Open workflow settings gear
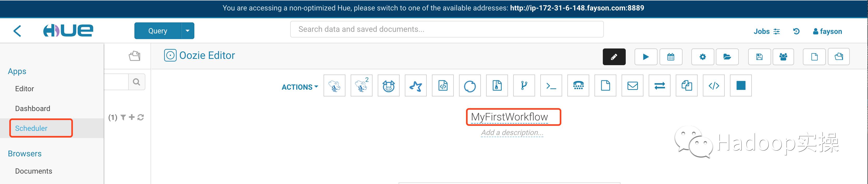This screenshot has width=868, height=184. tap(703, 57)
